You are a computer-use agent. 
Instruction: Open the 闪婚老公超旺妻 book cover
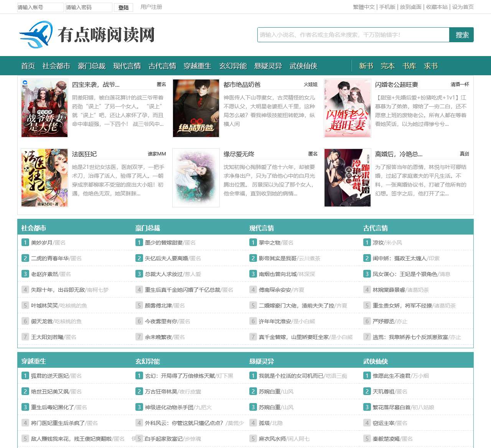point(348,108)
